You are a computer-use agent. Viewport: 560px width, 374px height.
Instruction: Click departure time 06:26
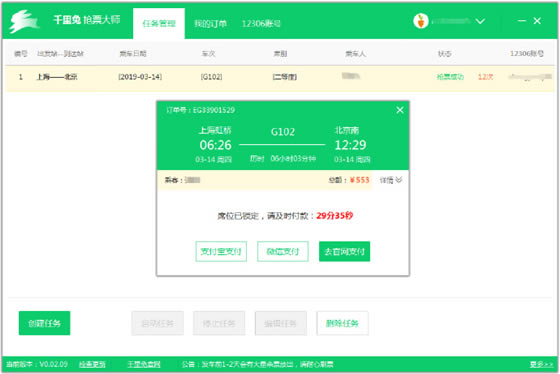pos(215,145)
